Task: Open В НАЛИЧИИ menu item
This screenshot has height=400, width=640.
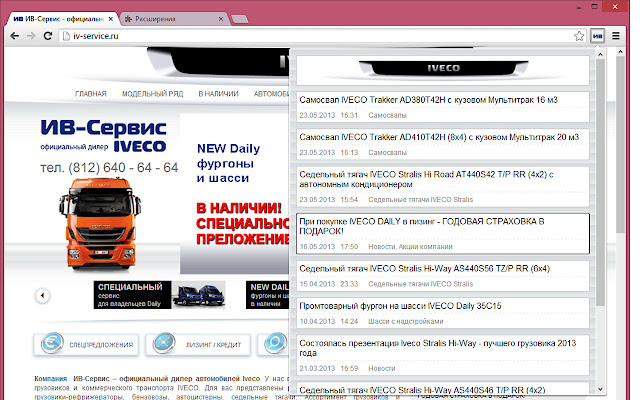Action: tap(218, 94)
